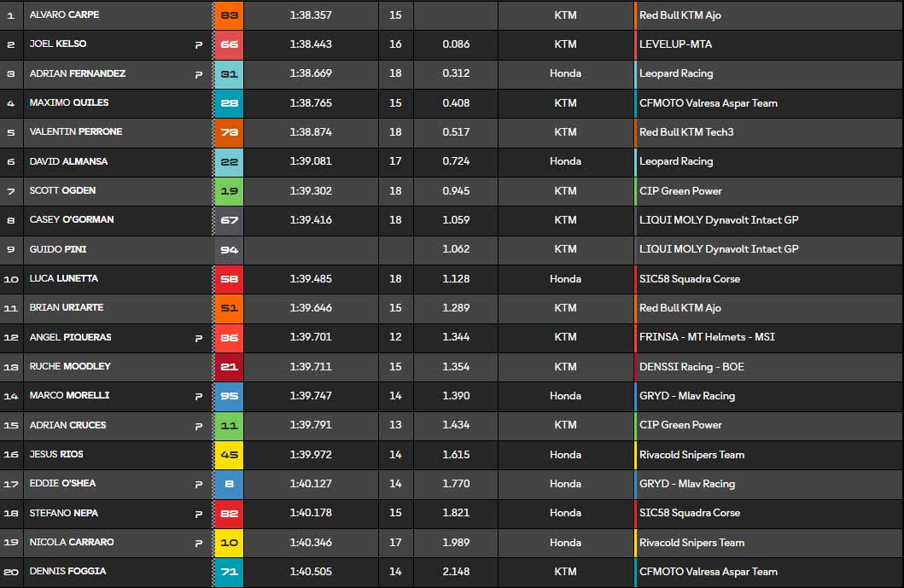
Task: Click the Red Bull KTM Tech3 team name
Action: [x=686, y=132]
